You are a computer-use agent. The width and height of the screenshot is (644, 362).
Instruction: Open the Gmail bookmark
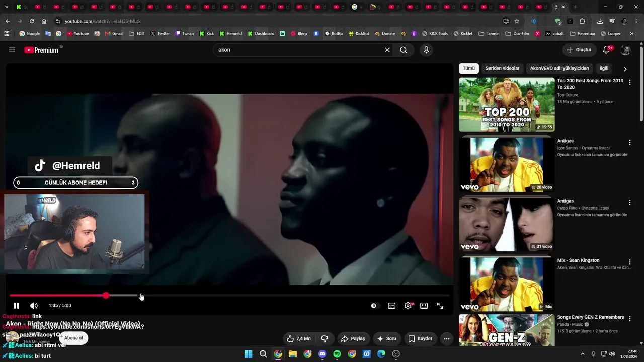point(113,34)
